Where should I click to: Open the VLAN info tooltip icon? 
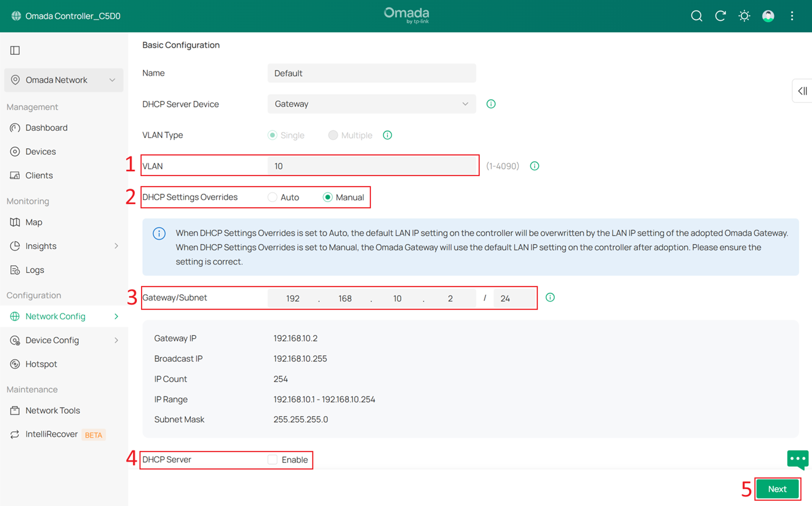pos(534,165)
